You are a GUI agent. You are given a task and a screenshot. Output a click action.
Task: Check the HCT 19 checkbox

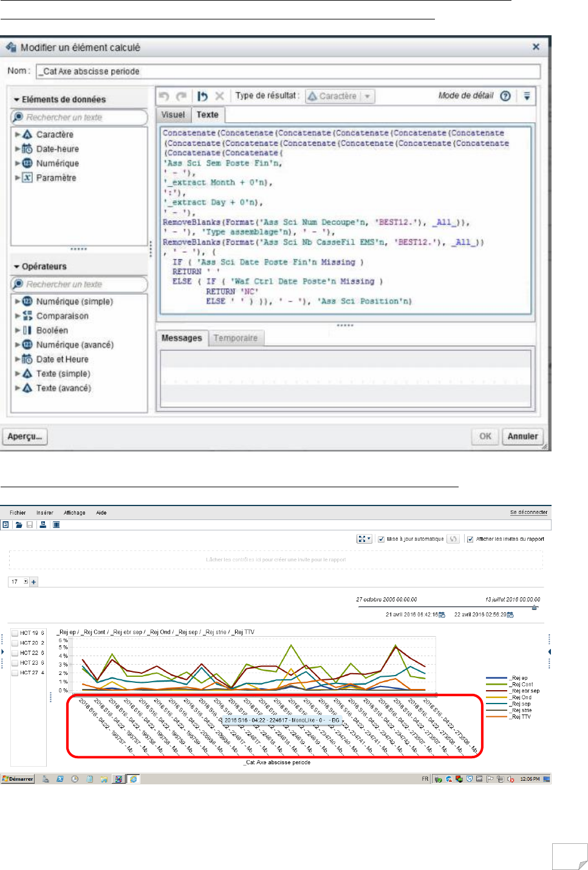click(x=15, y=633)
